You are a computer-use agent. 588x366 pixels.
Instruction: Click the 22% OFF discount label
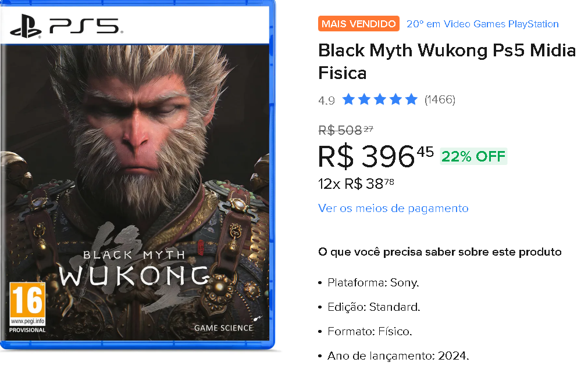[x=473, y=156]
